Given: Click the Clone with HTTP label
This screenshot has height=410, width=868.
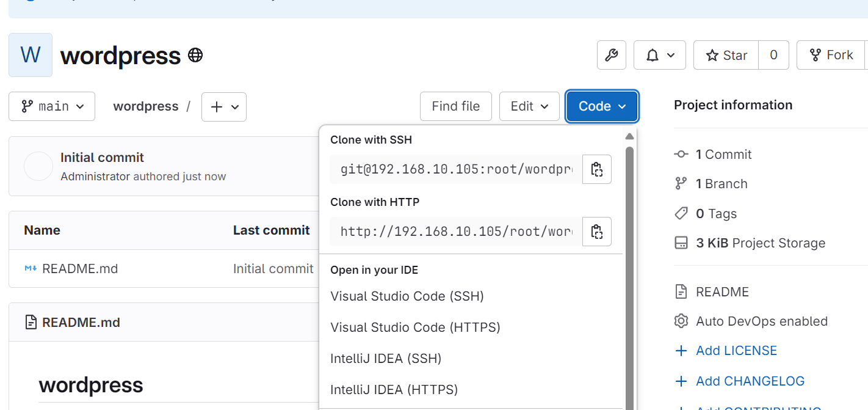Looking at the screenshot, I should point(375,202).
